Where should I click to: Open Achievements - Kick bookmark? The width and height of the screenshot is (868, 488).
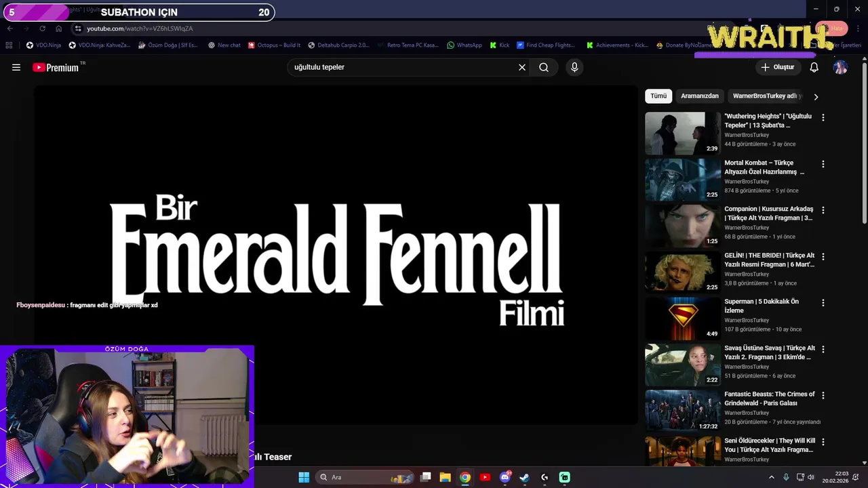pyautogui.click(x=617, y=45)
